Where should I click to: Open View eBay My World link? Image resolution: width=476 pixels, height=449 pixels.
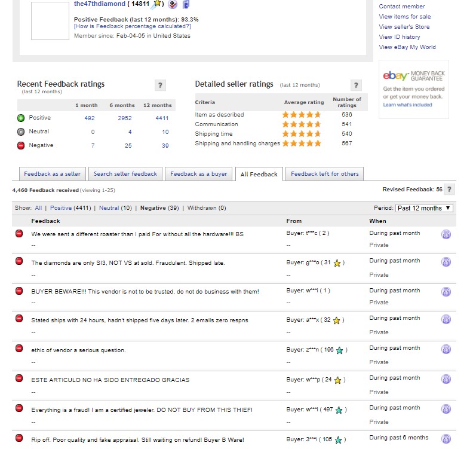click(407, 47)
